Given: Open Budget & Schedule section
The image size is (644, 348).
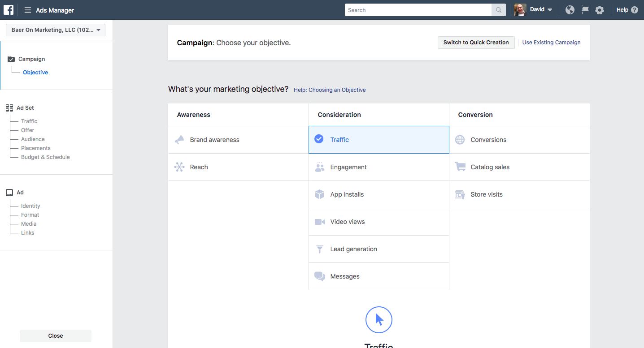Looking at the screenshot, I should coord(45,157).
